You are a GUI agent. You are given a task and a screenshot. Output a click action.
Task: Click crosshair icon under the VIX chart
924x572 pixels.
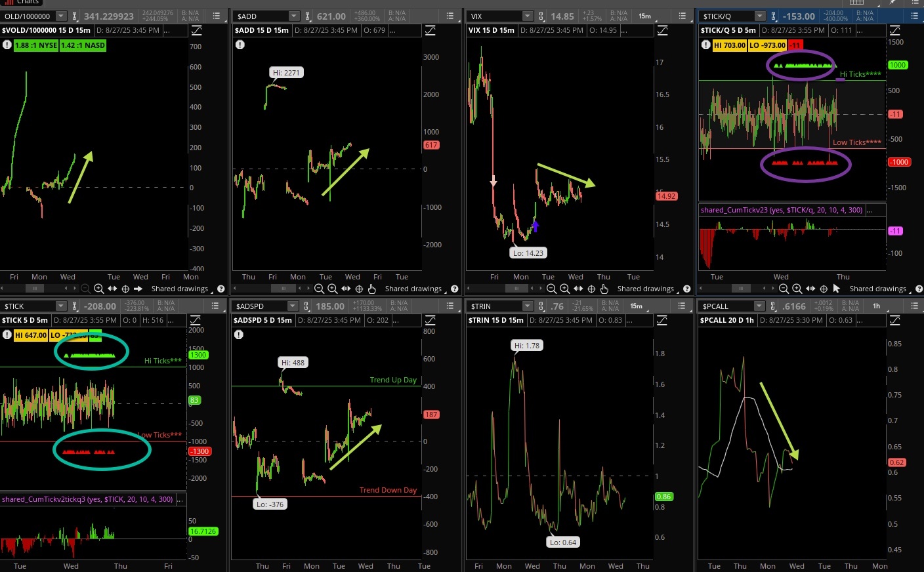tap(591, 289)
